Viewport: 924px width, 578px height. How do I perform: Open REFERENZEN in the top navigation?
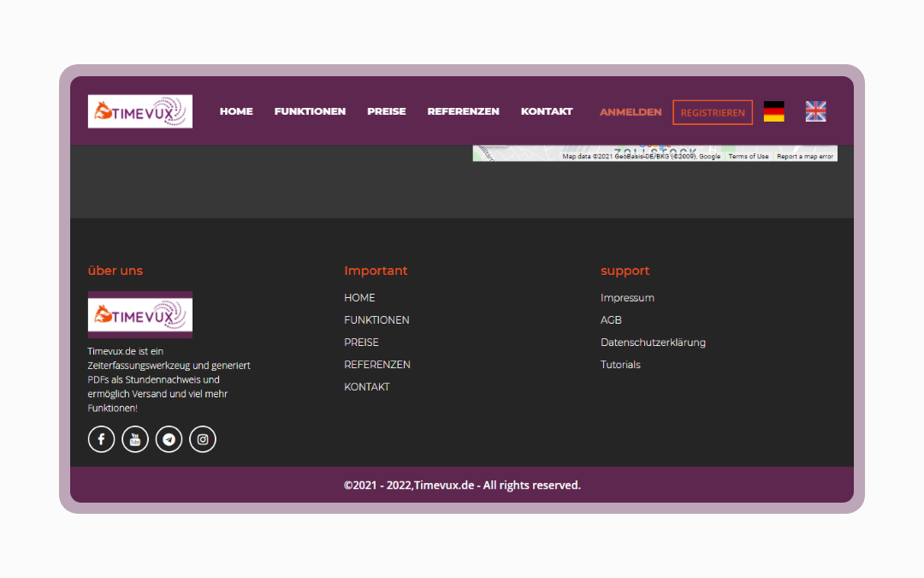pyautogui.click(x=463, y=111)
